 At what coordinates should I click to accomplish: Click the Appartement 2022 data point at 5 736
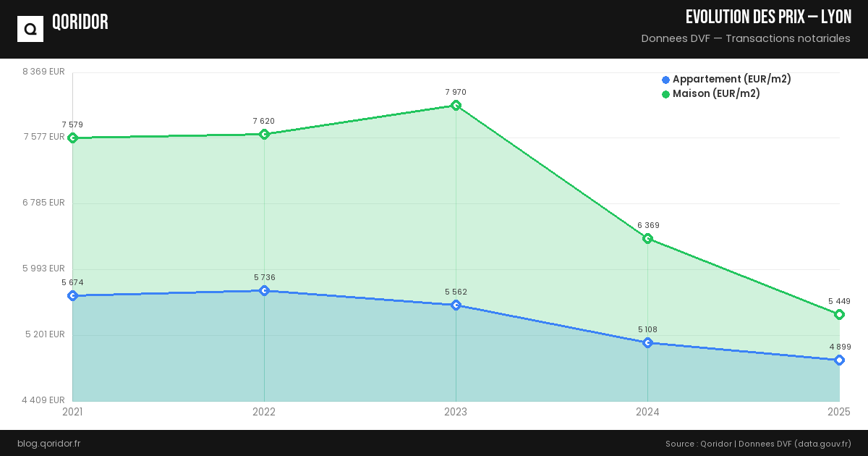point(264,290)
